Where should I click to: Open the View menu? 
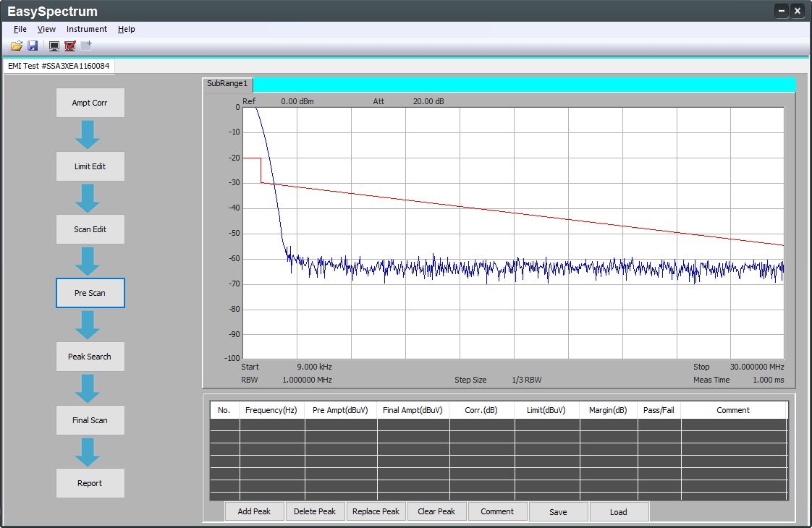click(x=46, y=29)
